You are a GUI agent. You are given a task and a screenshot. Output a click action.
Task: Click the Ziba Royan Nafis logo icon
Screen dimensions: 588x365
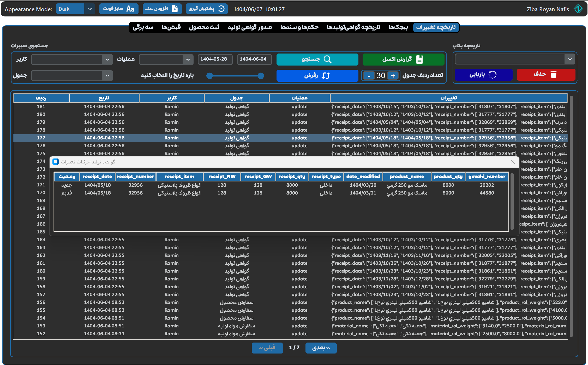point(578,9)
